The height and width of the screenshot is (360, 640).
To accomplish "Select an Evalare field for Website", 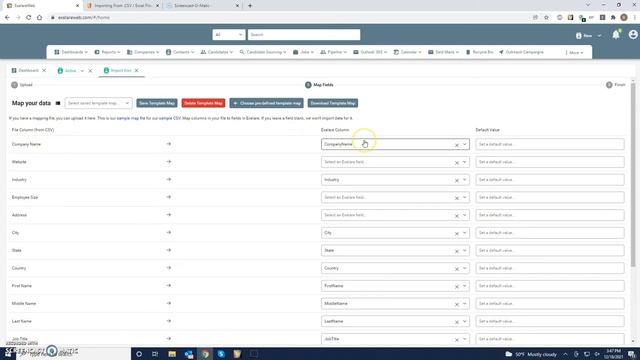I will point(395,162).
